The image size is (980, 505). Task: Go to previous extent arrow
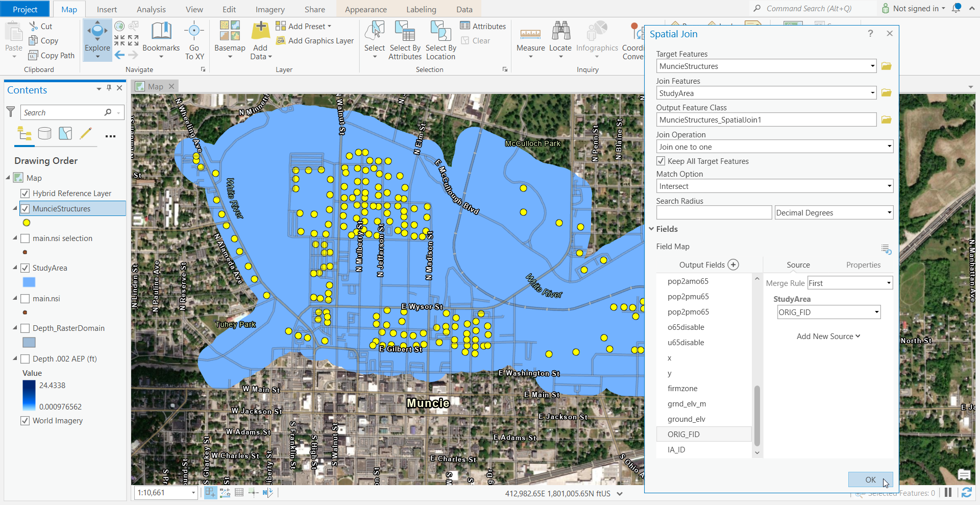[x=119, y=55]
